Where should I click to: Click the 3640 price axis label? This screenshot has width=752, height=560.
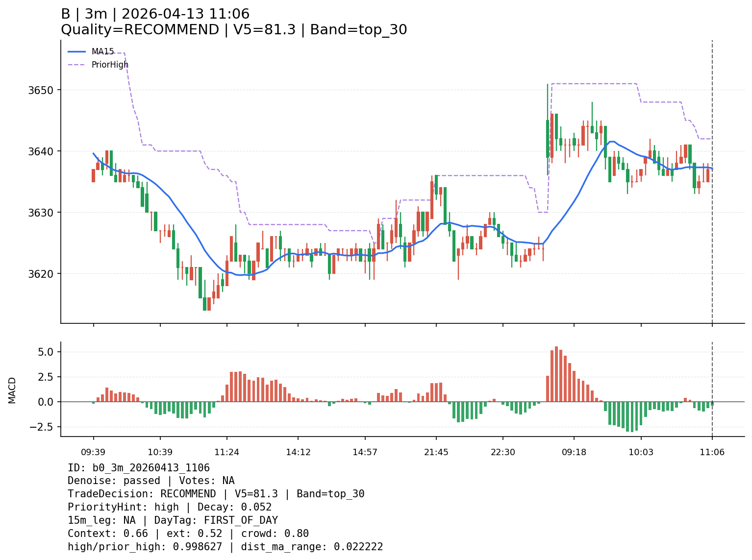tap(43, 151)
